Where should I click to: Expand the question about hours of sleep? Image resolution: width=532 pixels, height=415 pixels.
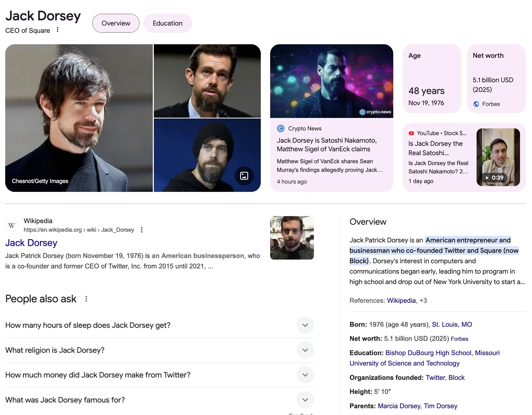tap(305, 325)
